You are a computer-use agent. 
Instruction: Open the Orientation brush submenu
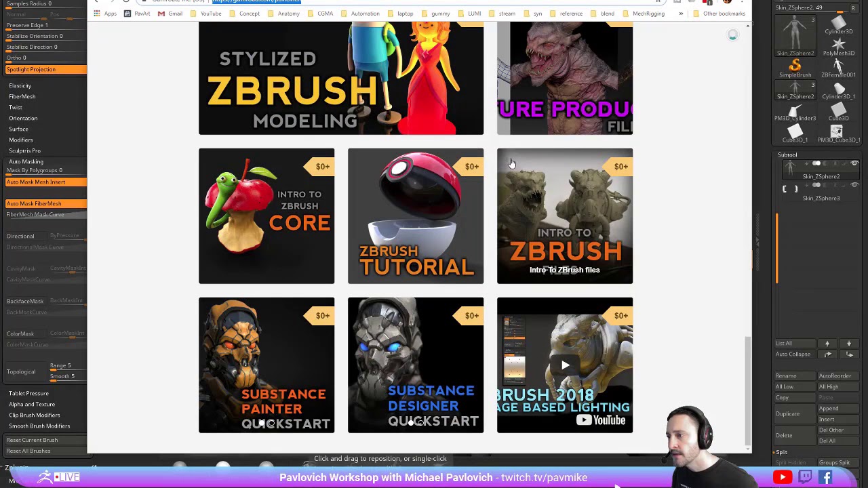point(23,118)
